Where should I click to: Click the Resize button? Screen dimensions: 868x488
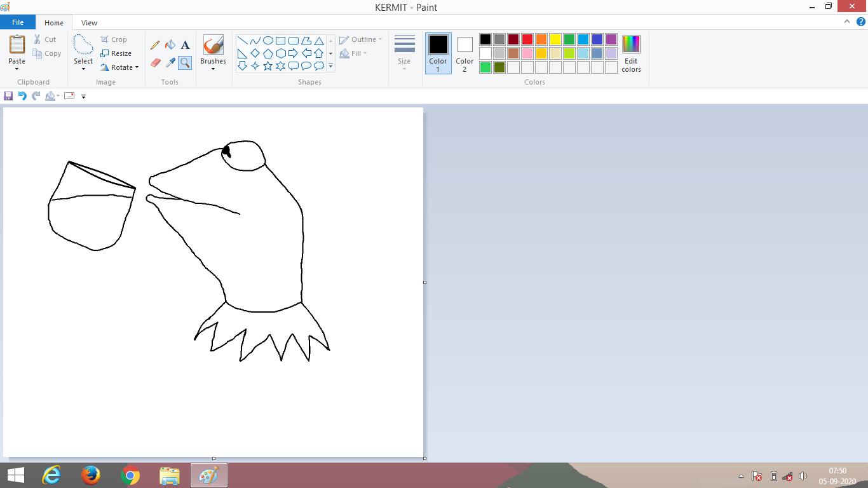pos(116,53)
